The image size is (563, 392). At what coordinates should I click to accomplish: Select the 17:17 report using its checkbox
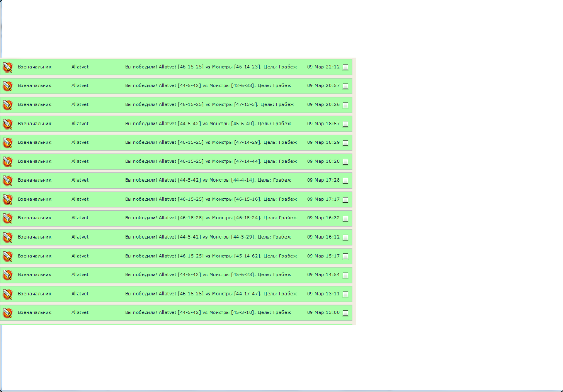[x=345, y=200]
